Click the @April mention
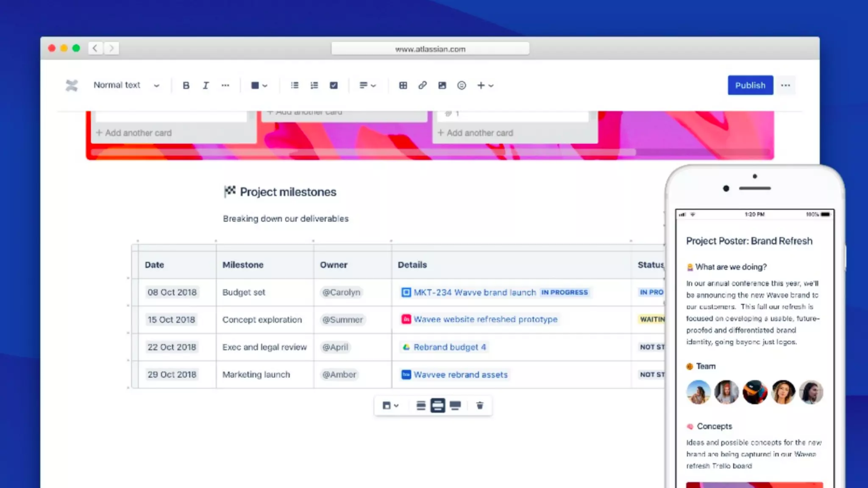Viewport: 868px width, 488px height. click(335, 347)
